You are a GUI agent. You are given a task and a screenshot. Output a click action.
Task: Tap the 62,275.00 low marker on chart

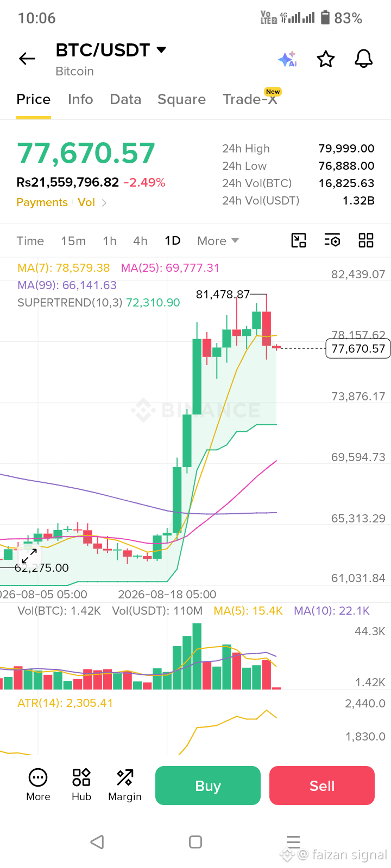tap(42, 568)
